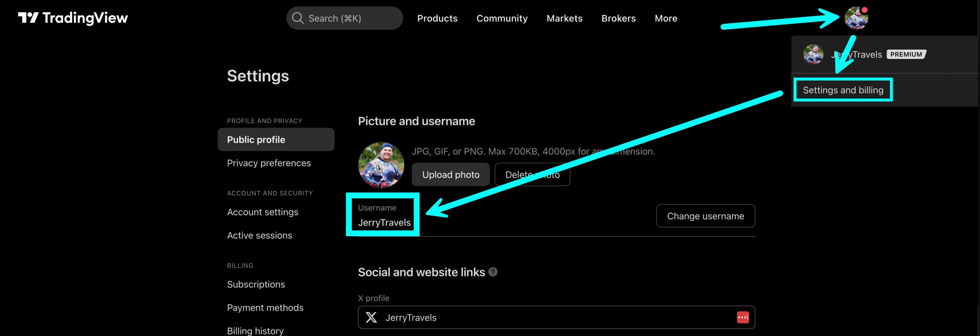Click the X logo in profile field
980x336 pixels.
[371, 317]
